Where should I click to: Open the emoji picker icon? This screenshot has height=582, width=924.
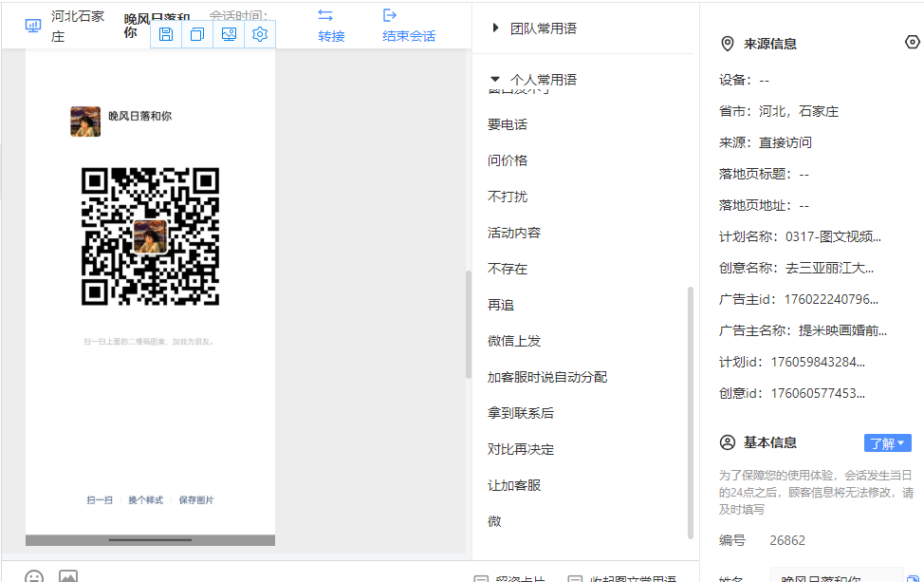click(34, 576)
